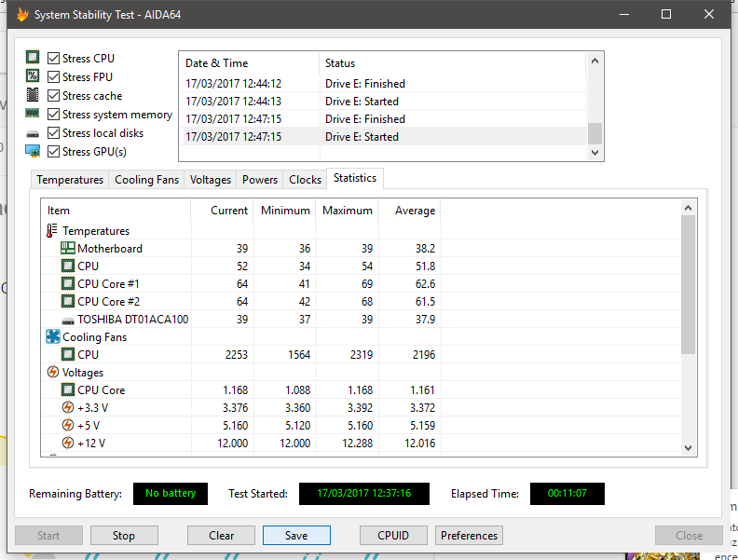This screenshot has width=738, height=560.
Task: Click the Minimum column header
Action: coord(285,211)
